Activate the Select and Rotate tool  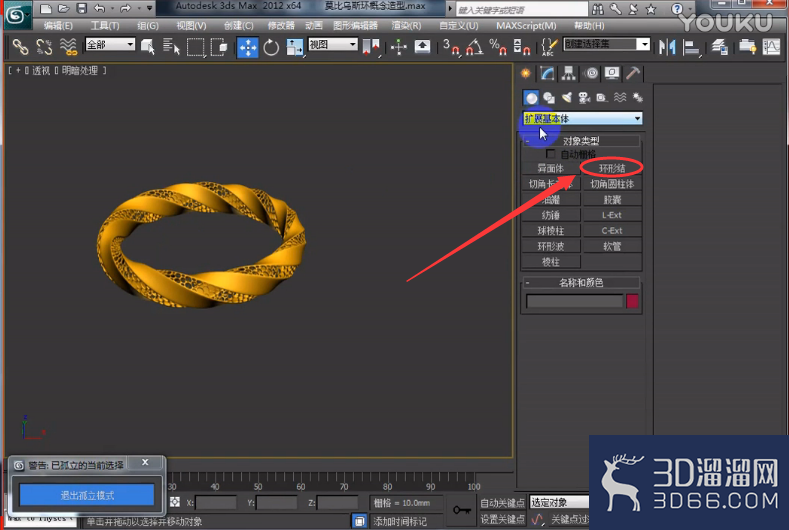click(271, 47)
